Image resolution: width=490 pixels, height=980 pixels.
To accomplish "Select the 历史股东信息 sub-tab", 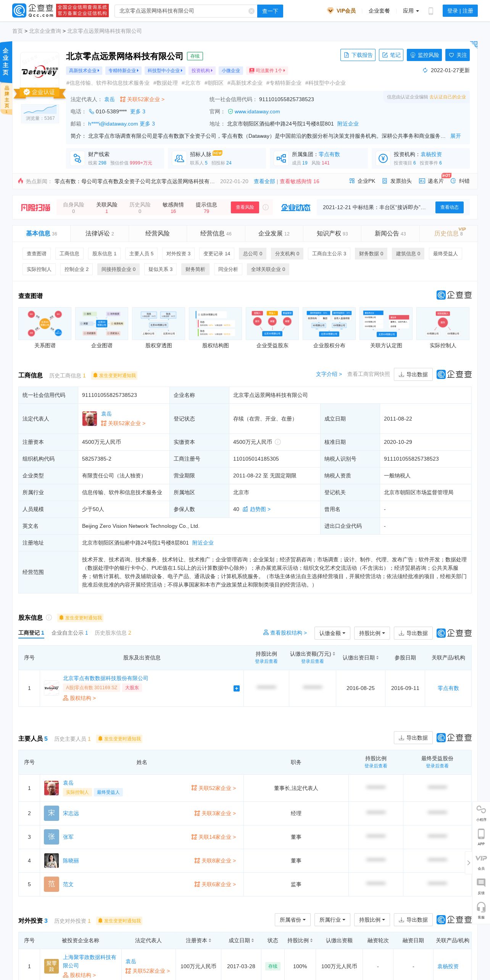I will (x=113, y=633).
